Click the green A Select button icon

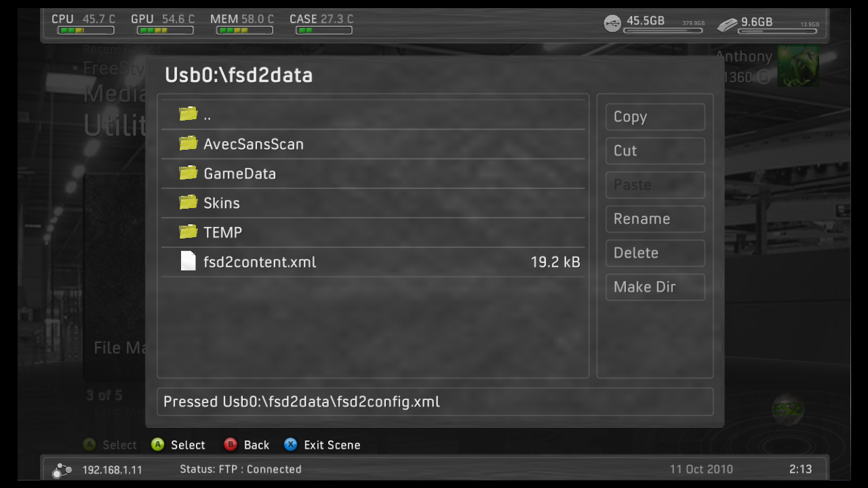(x=157, y=445)
